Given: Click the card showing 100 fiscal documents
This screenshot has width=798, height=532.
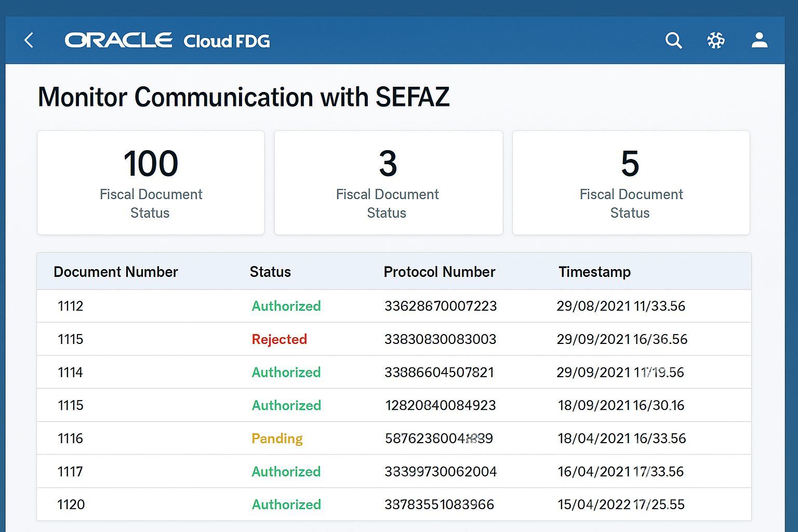Looking at the screenshot, I should click(x=151, y=182).
